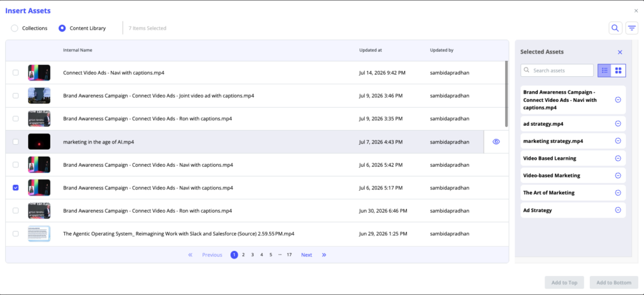Remove Video Based Learning from selected assets
This screenshot has height=295, width=644.
[x=618, y=158]
